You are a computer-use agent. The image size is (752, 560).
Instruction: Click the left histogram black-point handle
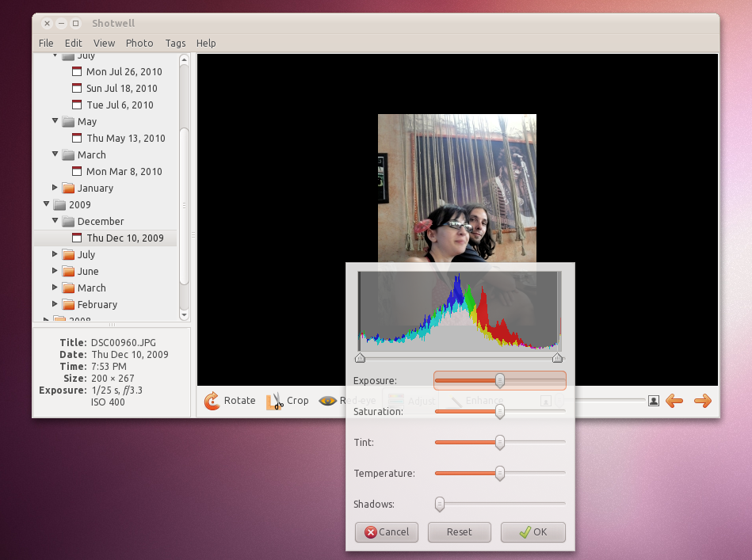click(360, 358)
